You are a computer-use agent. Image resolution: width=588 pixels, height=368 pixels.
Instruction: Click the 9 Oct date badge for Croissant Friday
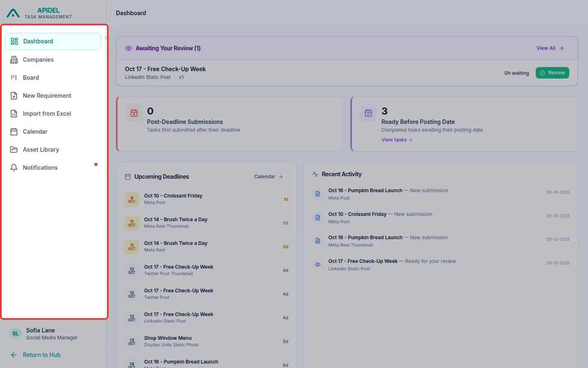(132, 200)
